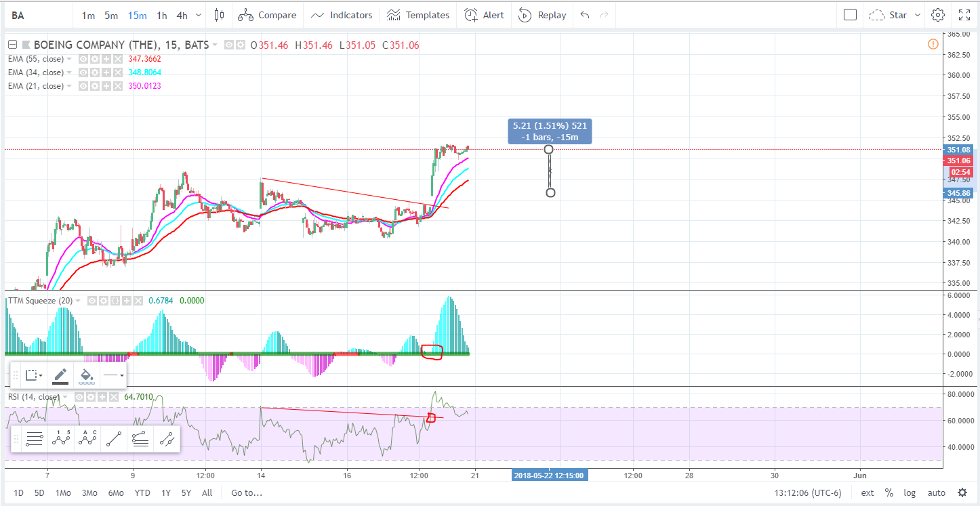Set date range to YTD
This screenshot has width=980, height=506.
142,492
